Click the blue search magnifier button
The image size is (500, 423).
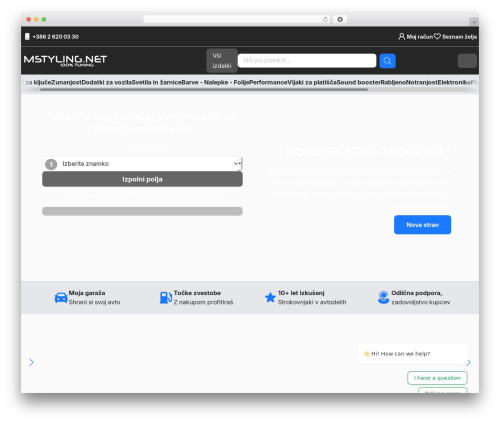click(387, 61)
